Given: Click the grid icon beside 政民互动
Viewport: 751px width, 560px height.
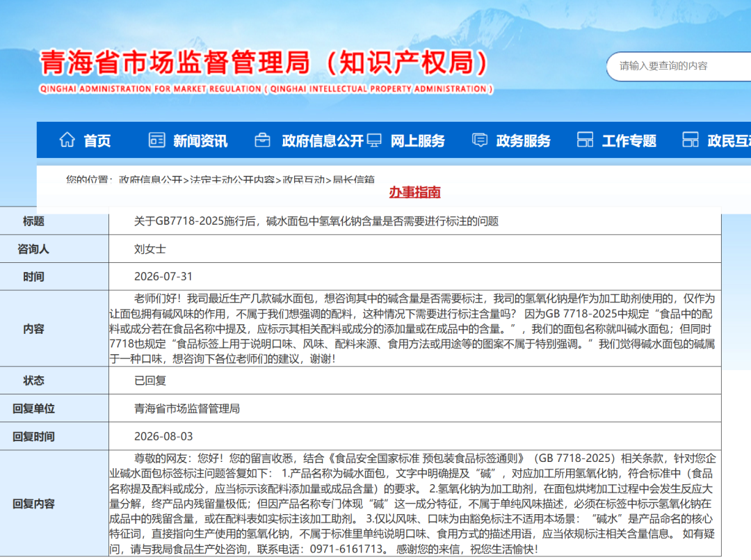Looking at the screenshot, I should pos(691,140).
